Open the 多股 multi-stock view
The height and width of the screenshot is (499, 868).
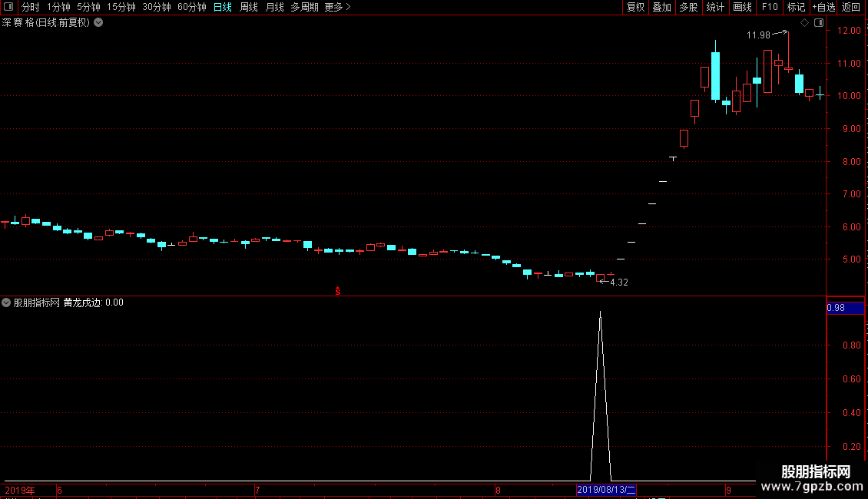(688, 7)
